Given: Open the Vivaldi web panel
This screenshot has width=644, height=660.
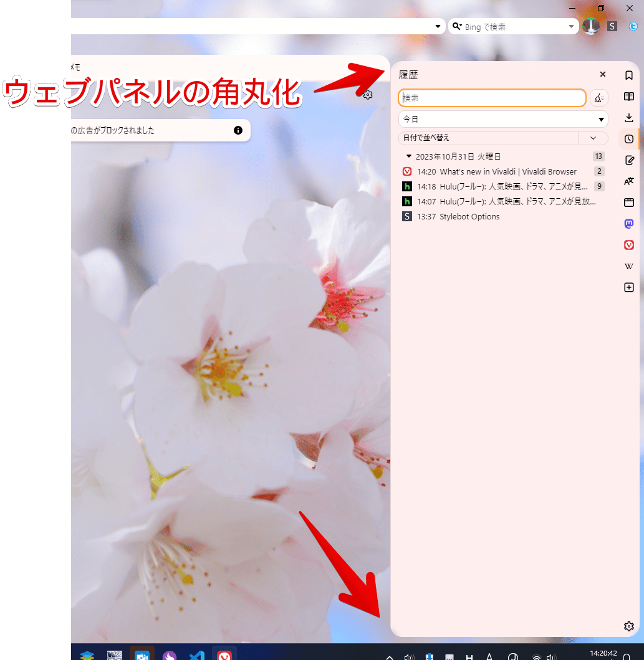Looking at the screenshot, I should [629, 245].
